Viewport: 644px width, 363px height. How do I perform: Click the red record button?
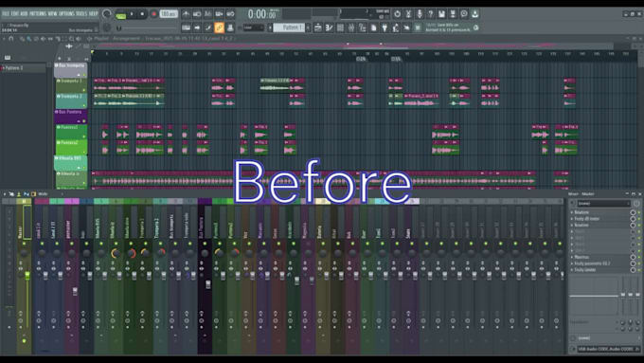pyautogui.click(x=154, y=14)
